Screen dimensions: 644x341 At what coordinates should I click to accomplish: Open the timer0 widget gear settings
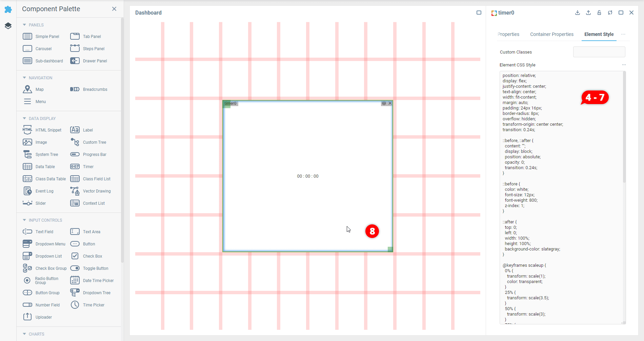point(384,103)
